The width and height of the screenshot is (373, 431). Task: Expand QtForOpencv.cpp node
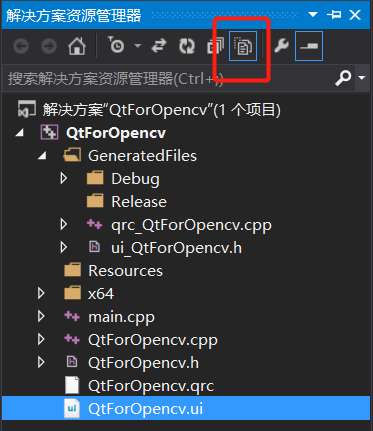[41, 339]
